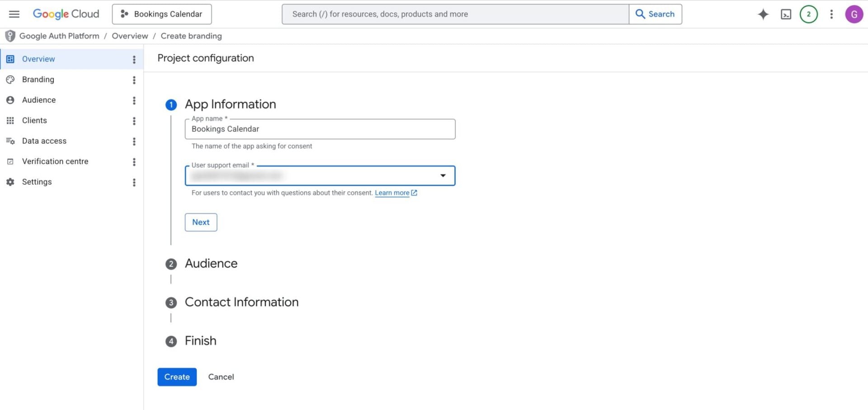Open the hamburger navigation menu
The width and height of the screenshot is (868, 410).
[14, 14]
